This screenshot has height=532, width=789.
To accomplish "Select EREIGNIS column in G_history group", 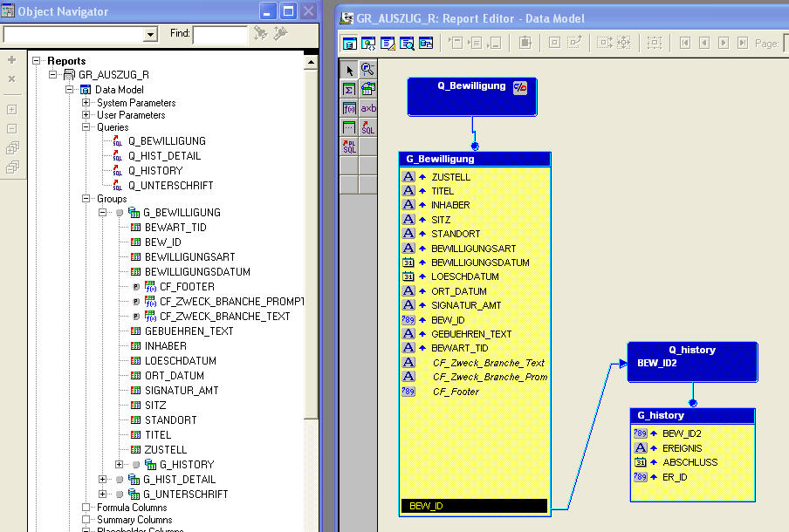I will pyautogui.click(x=682, y=448).
